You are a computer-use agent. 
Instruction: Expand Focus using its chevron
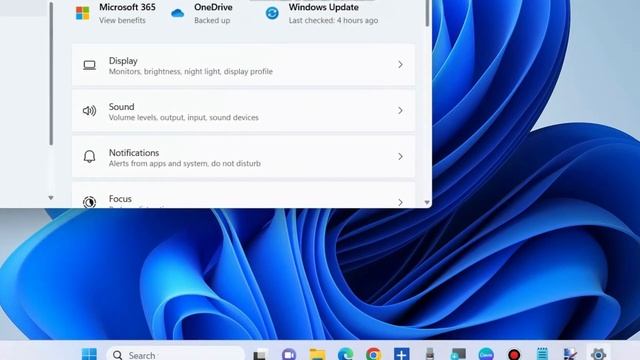400,202
